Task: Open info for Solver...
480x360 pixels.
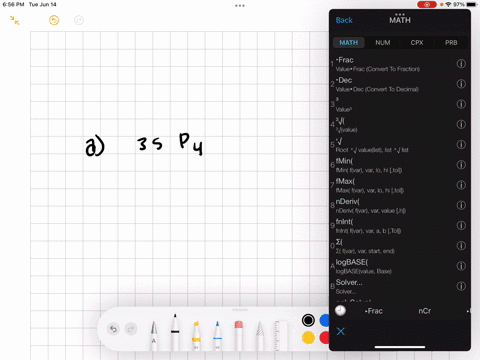Action: pos(461,286)
